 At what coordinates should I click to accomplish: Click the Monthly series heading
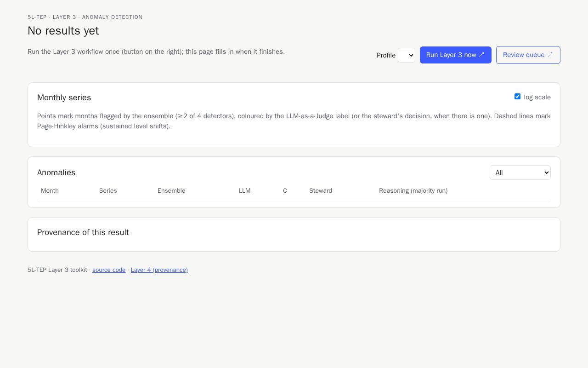click(64, 98)
